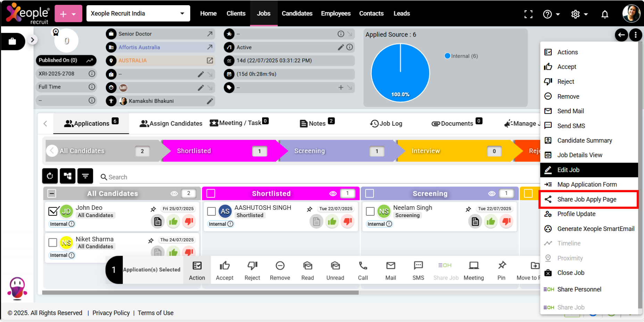Viewport: 644px width, 322px height.
Task: Switch to Meeting / Task tab
Action: (239, 123)
